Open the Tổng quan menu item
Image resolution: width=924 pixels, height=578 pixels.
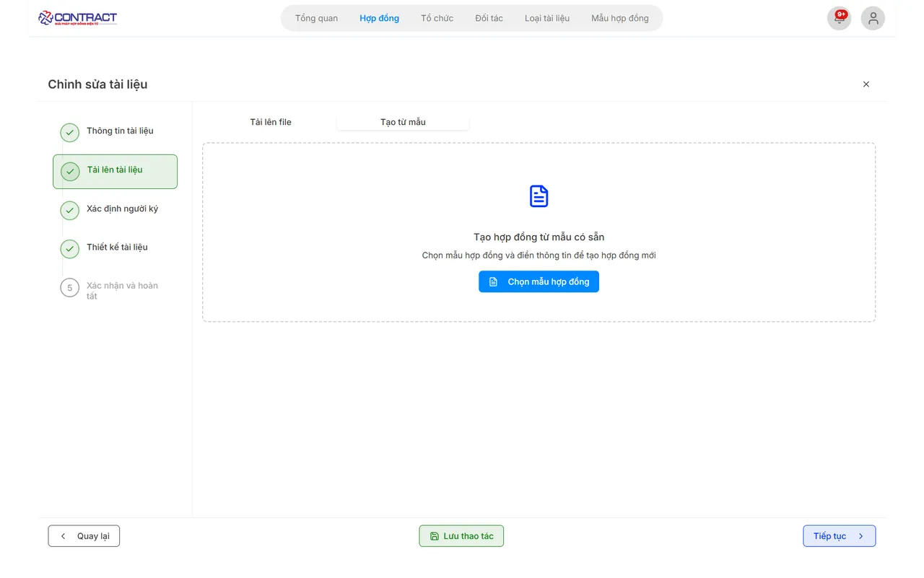pyautogui.click(x=316, y=18)
